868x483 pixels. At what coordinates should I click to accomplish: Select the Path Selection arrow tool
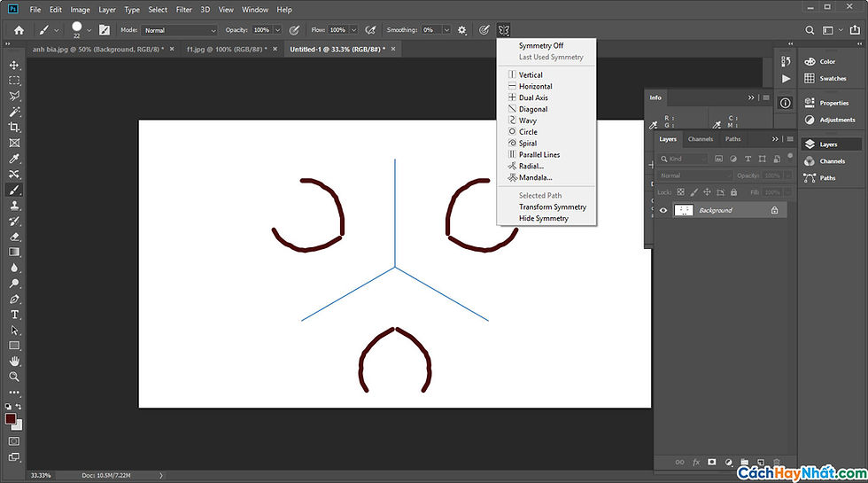(14, 330)
